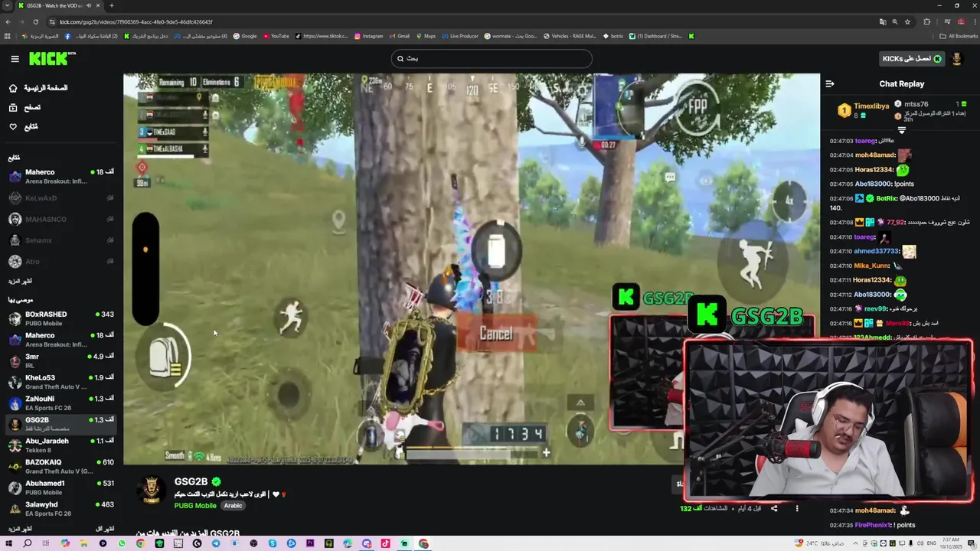Open ZaNouNi EA Sports channel
980x551 pixels.
pyautogui.click(x=61, y=403)
